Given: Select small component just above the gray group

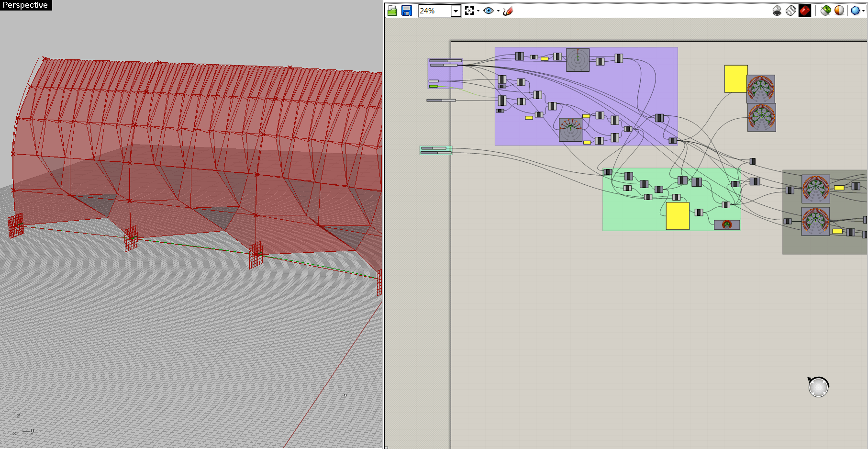Looking at the screenshot, I should point(753,161).
